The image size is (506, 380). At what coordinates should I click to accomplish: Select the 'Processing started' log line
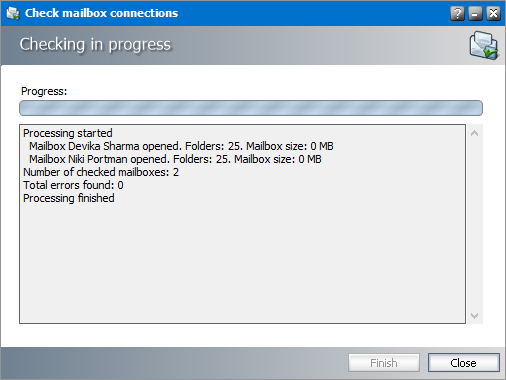pos(68,133)
